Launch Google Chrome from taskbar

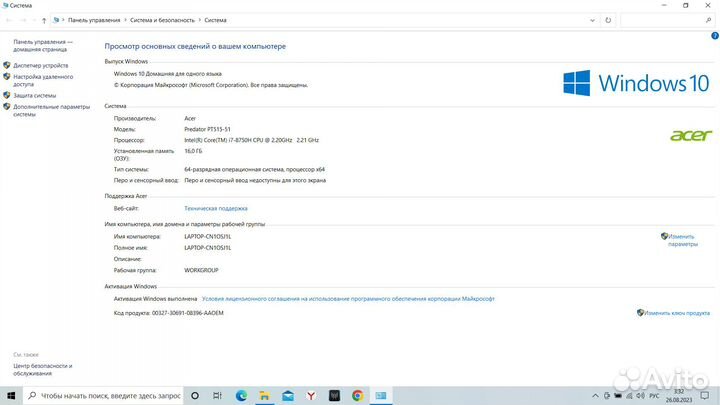point(358,395)
